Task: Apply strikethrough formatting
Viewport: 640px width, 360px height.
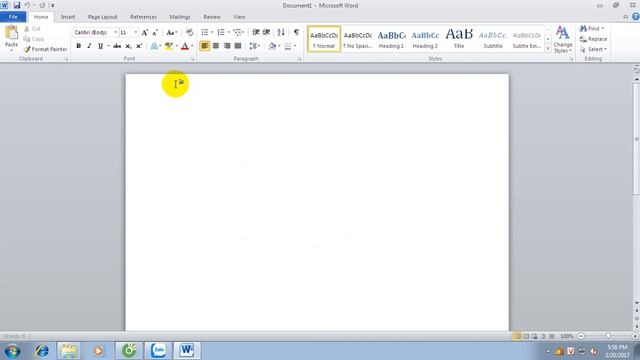Action: 117,46
